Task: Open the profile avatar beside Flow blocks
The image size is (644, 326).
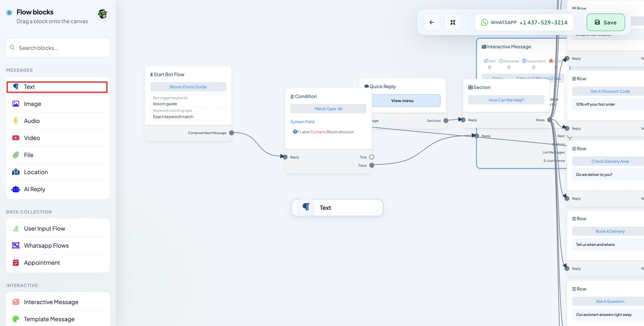Action: coord(103,14)
